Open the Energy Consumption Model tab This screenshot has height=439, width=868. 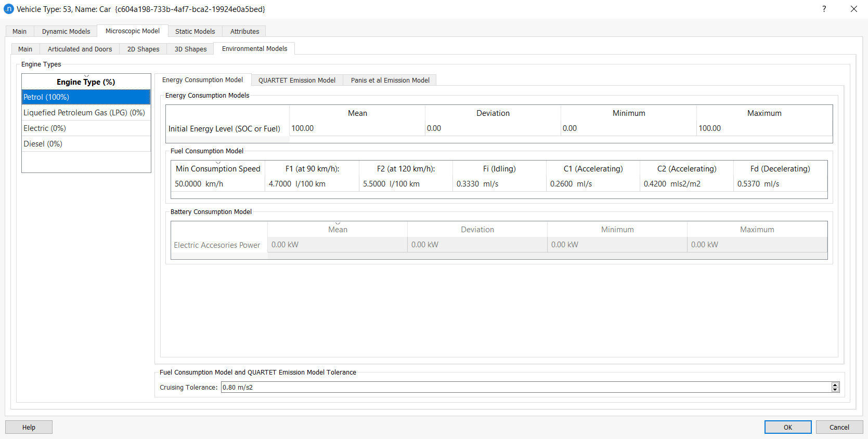tap(203, 79)
